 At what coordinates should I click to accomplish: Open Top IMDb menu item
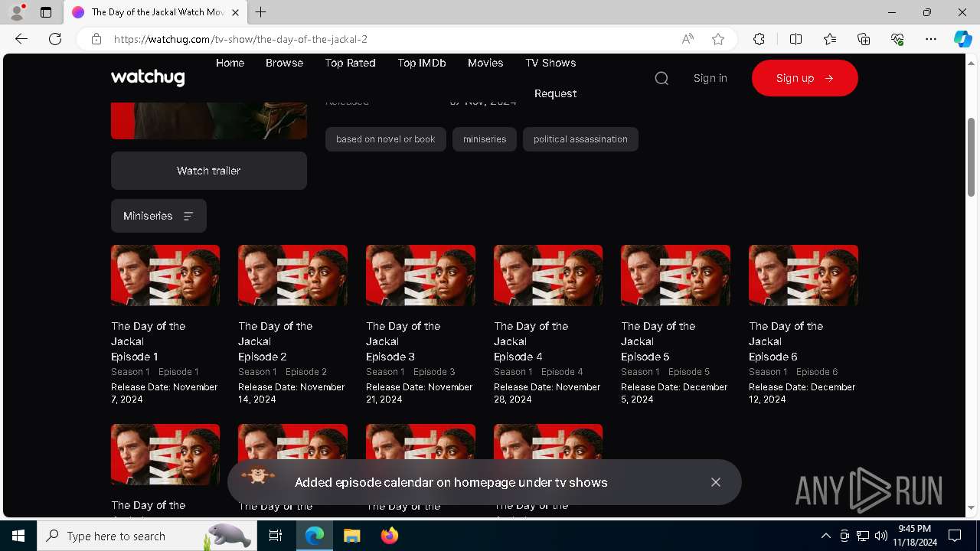click(x=422, y=63)
